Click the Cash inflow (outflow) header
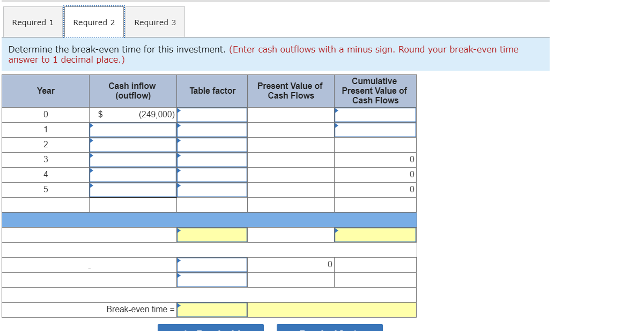644x331 pixels. pyautogui.click(x=132, y=91)
